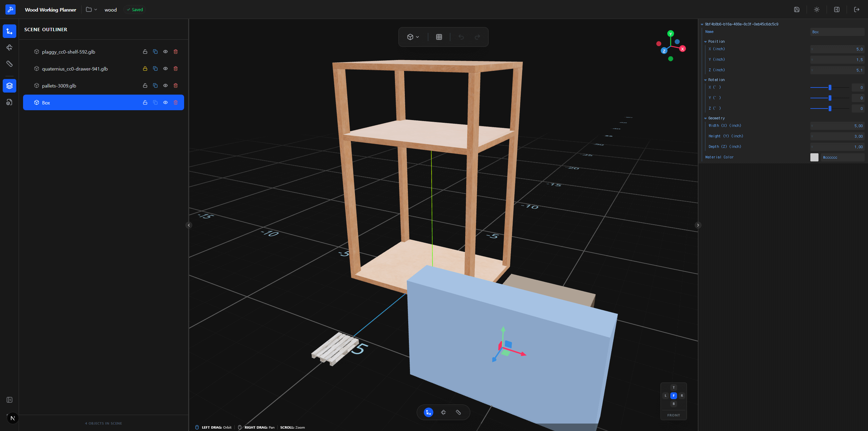This screenshot has width=868, height=431.
Task: Switch the light/dark theme icon
Action: [x=817, y=9]
